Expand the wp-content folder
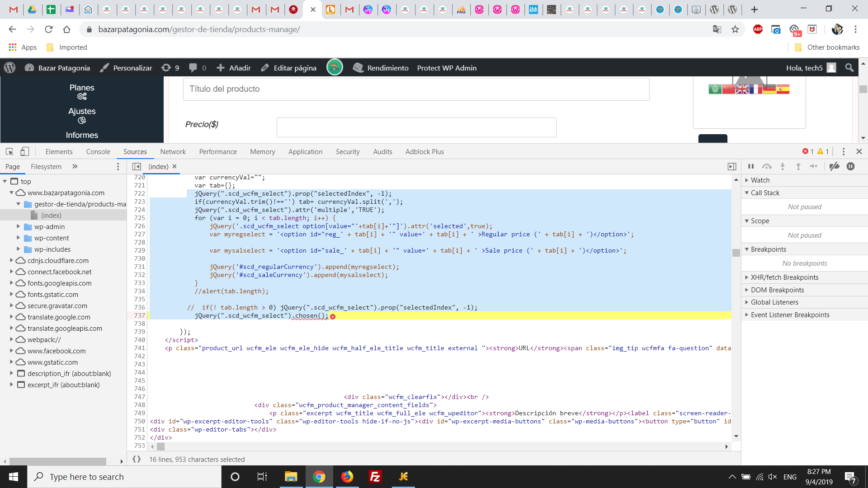Viewport: 868px width, 488px height. (x=19, y=238)
